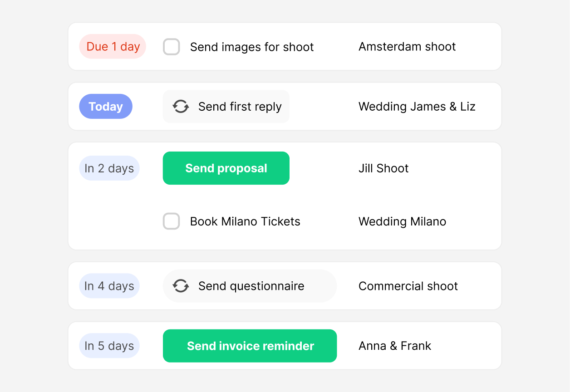The height and width of the screenshot is (392, 570).
Task: Select the In 5 days badge
Action: pyautogui.click(x=109, y=346)
